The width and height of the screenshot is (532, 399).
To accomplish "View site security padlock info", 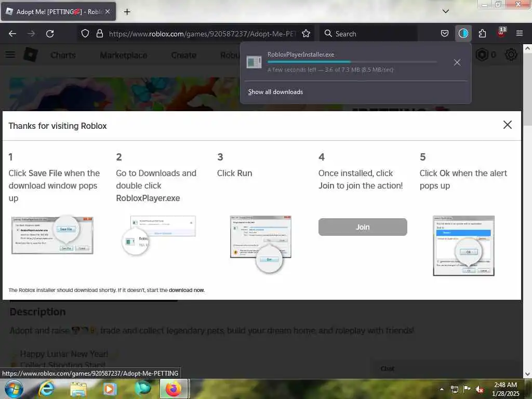I will (99, 34).
